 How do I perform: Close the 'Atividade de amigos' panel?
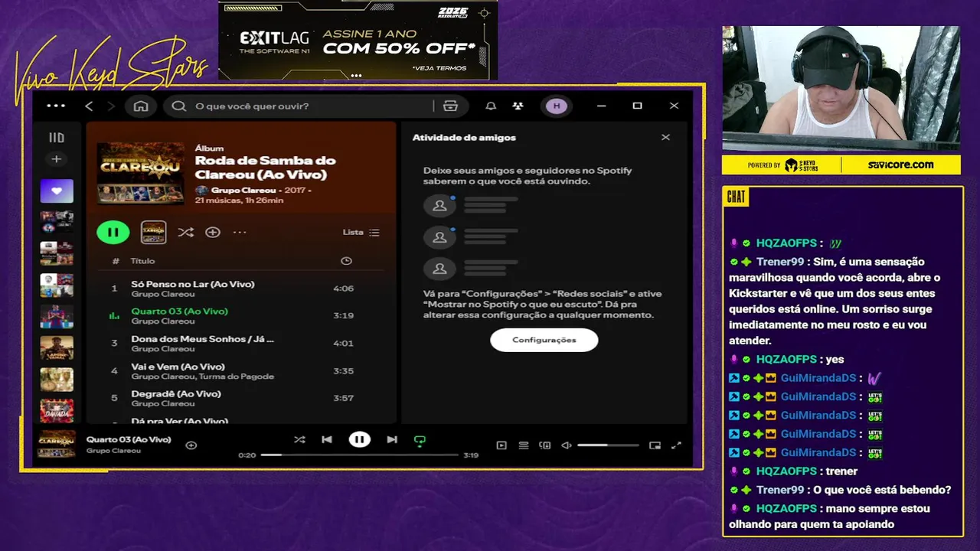coord(665,138)
